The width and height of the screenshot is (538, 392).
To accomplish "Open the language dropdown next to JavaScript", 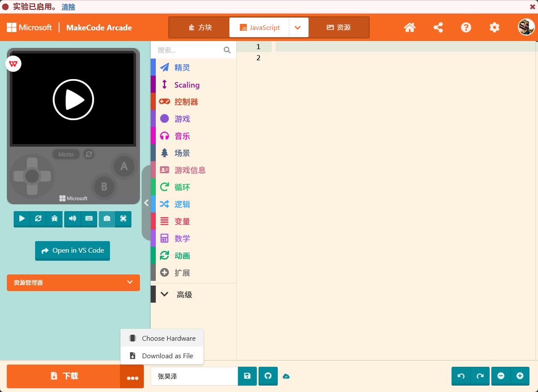I will 299,27.
